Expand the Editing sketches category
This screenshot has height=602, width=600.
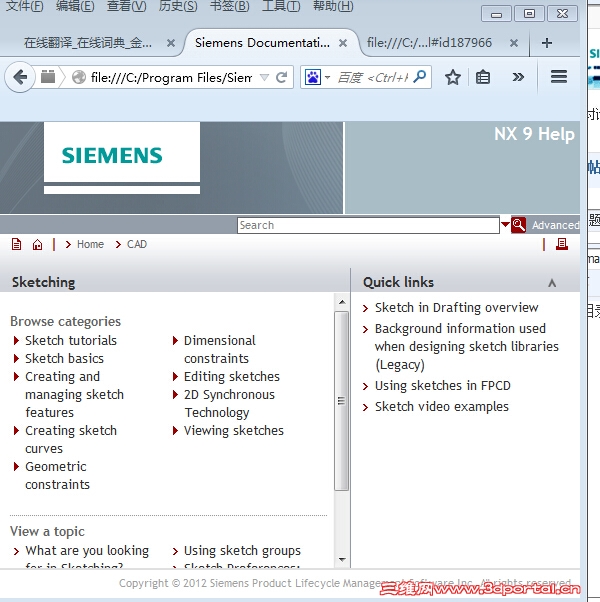[x=175, y=376]
